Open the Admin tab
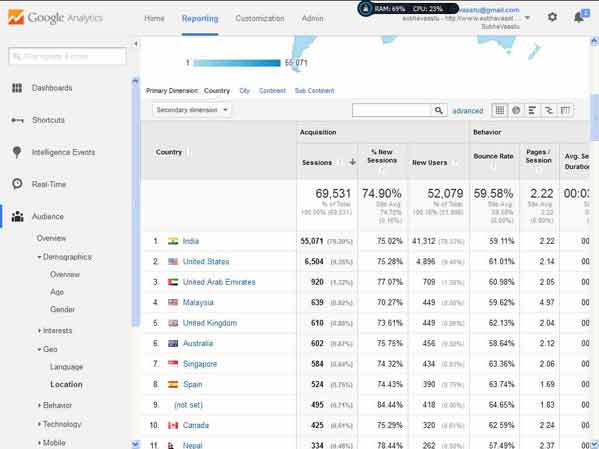 click(x=312, y=18)
